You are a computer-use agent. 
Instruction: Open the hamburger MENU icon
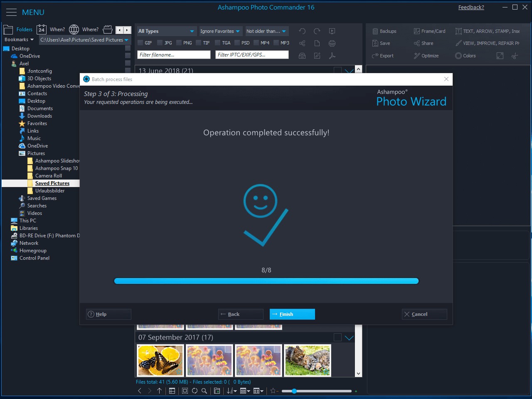pos(11,12)
